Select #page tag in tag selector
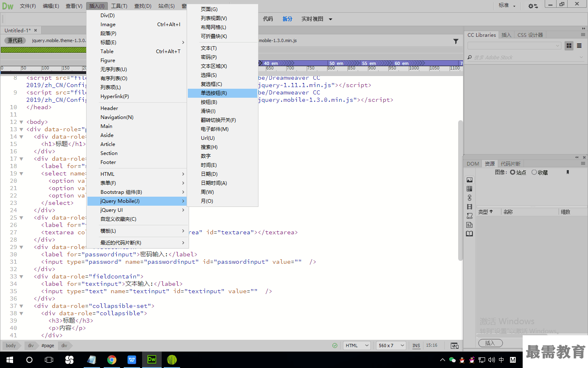Screen dimensions: 588x368 pyautogui.click(x=48, y=346)
